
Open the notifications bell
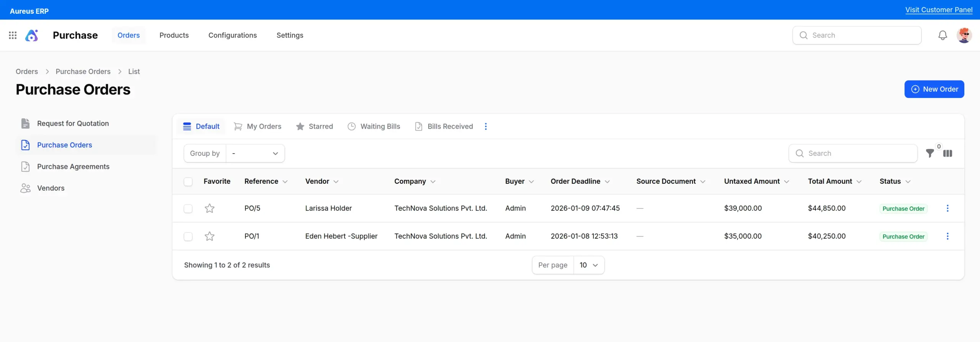942,35
